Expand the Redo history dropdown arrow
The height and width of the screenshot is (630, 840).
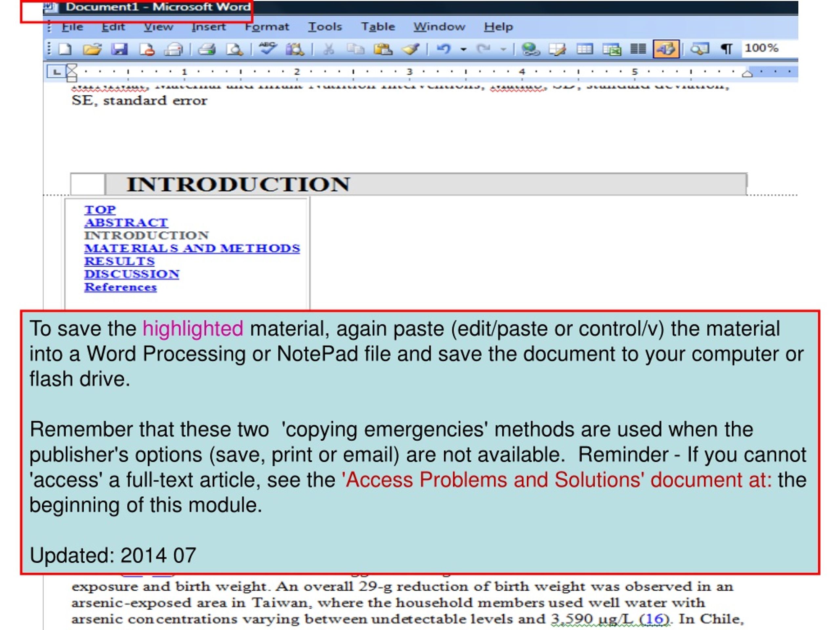(x=504, y=49)
